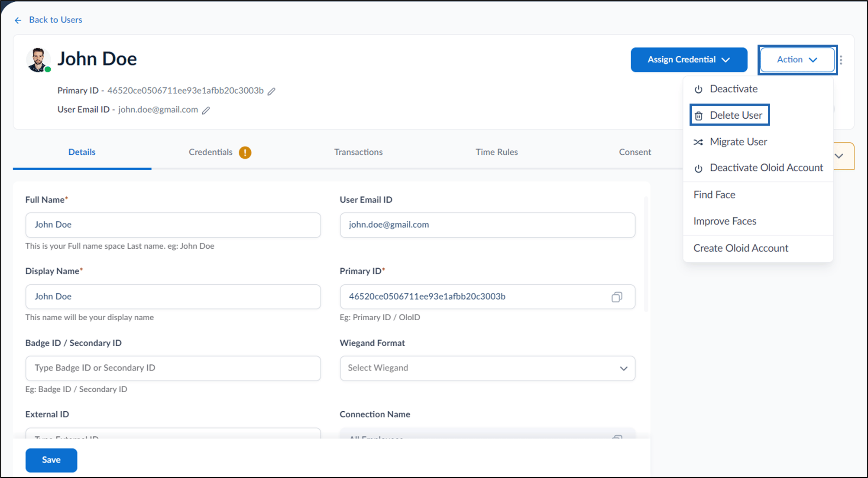
Task: Click the copy icon in Primary ID field
Action: coord(617,297)
